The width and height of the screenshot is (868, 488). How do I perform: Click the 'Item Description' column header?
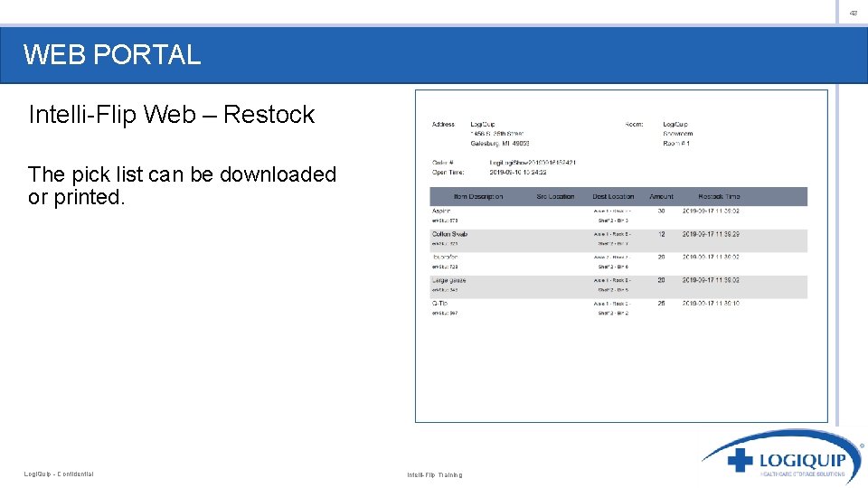pos(478,196)
